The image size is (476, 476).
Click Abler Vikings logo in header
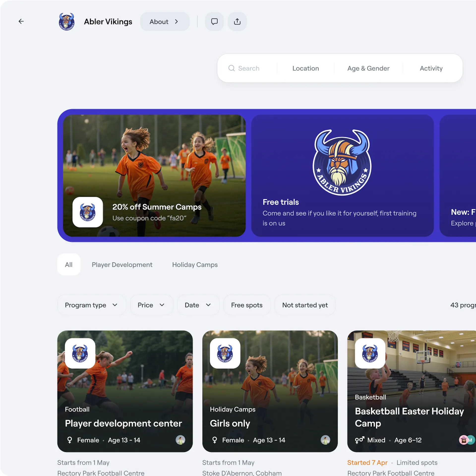(x=66, y=22)
